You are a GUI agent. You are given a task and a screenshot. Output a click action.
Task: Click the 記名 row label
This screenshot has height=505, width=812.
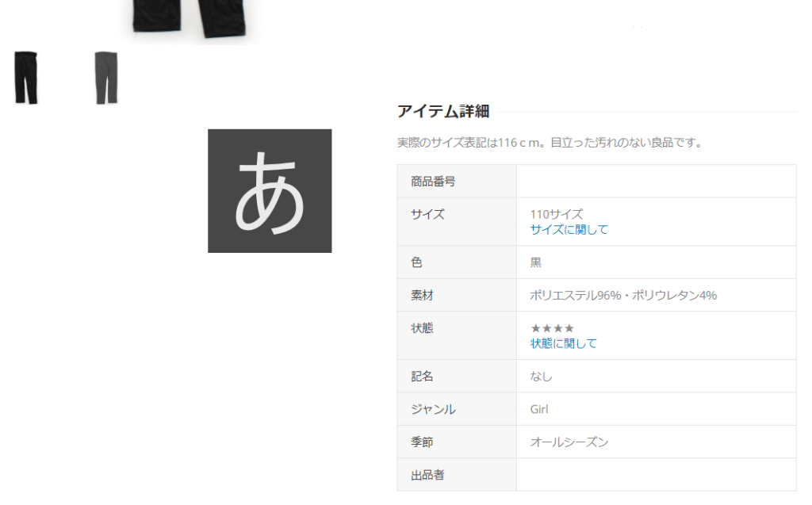pos(422,377)
